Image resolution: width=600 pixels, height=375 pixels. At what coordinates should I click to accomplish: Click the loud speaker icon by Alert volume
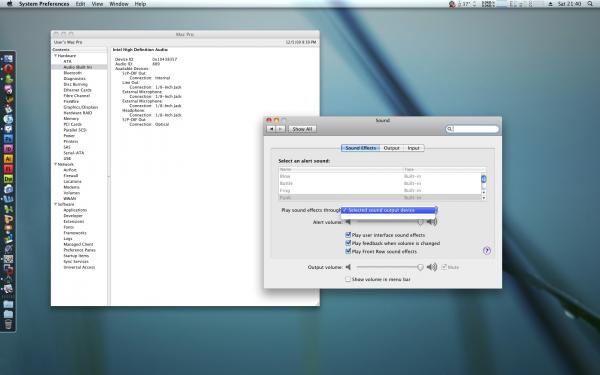point(432,222)
